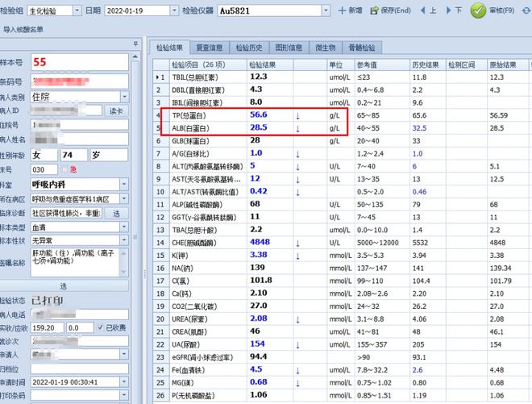This screenshot has width=532, height=404.
Task: Click the down arrow in A/G(白球比) row
Action: click(x=297, y=154)
